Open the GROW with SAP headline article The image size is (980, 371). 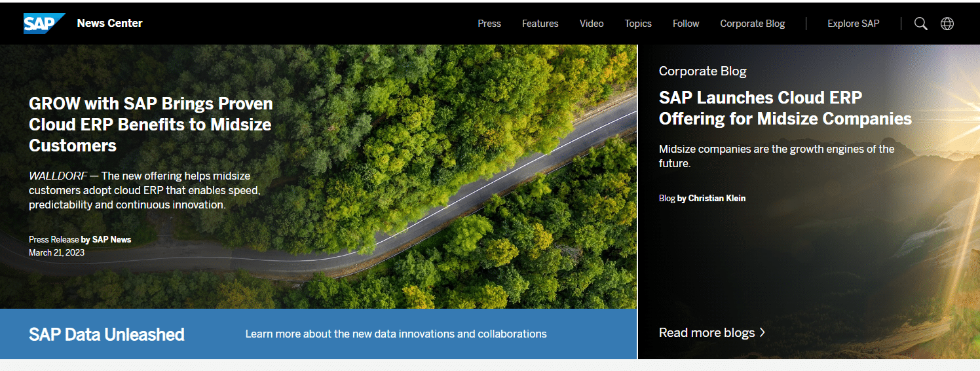click(151, 125)
